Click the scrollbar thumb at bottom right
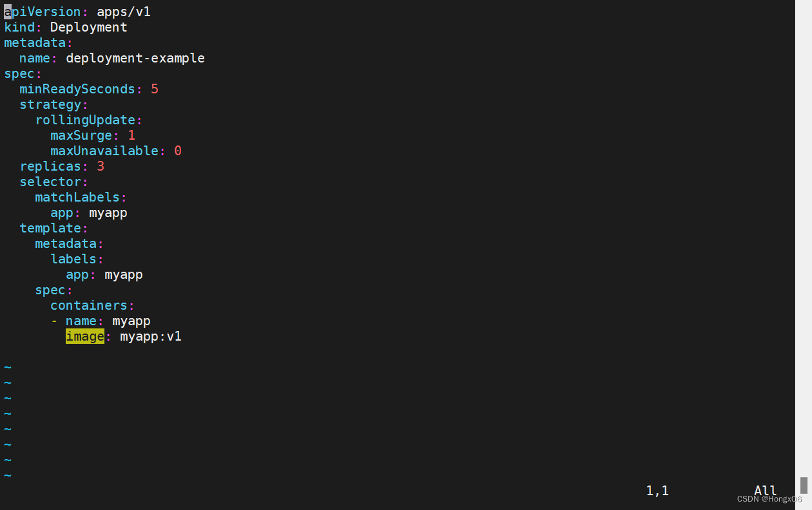Image resolution: width=812 pixels, height=510 pixels. pos(804,485)
